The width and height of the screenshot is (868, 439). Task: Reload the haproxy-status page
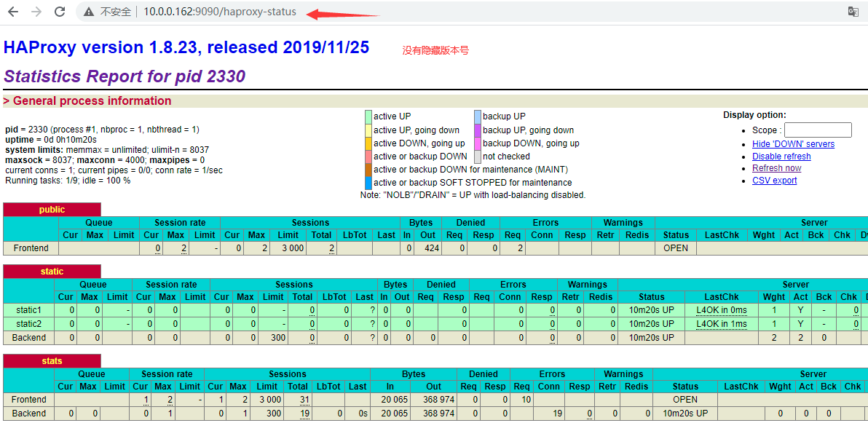coord(60,12)
